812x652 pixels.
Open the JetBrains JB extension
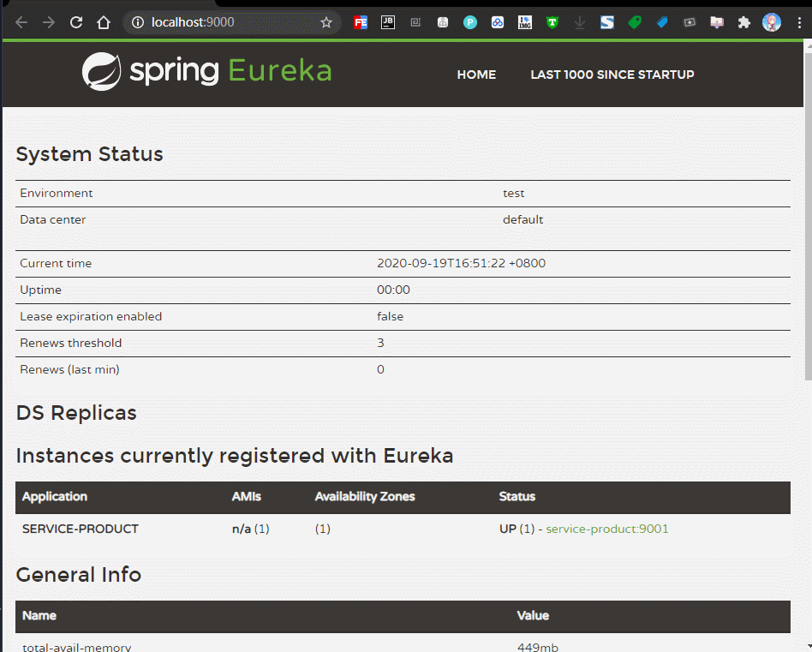tap(388, 22)
